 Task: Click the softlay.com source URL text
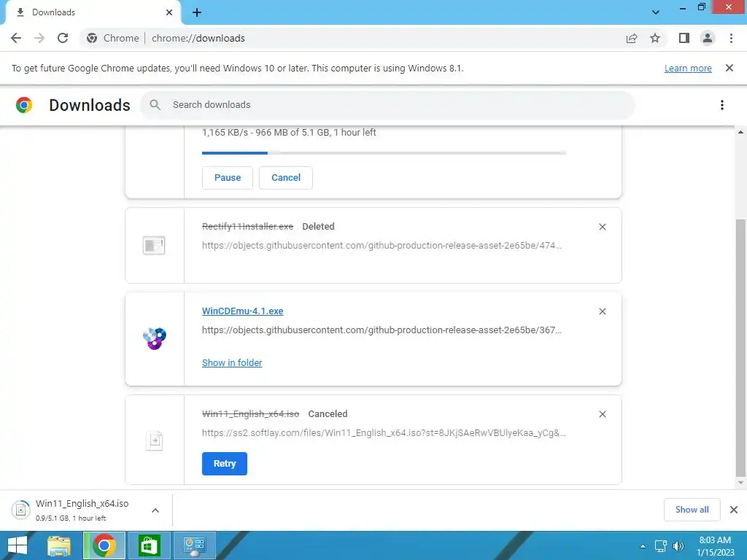(384, 433)
